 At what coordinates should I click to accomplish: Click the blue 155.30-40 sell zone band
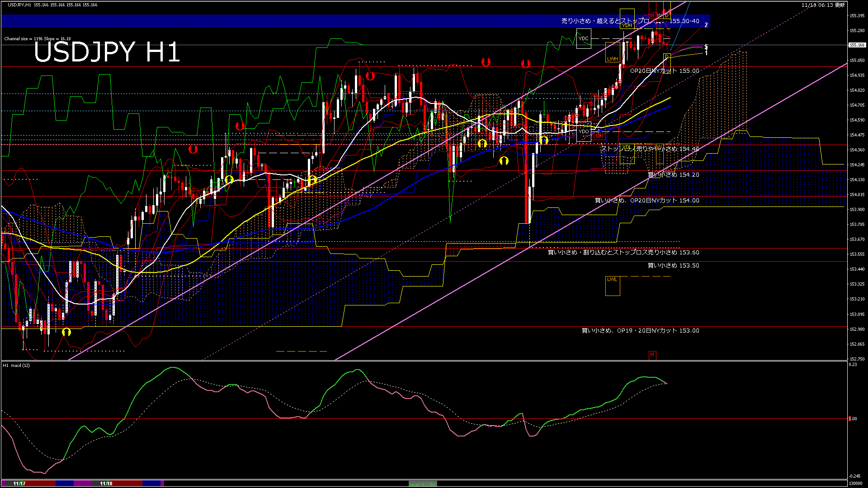click(x=316, y=21)
